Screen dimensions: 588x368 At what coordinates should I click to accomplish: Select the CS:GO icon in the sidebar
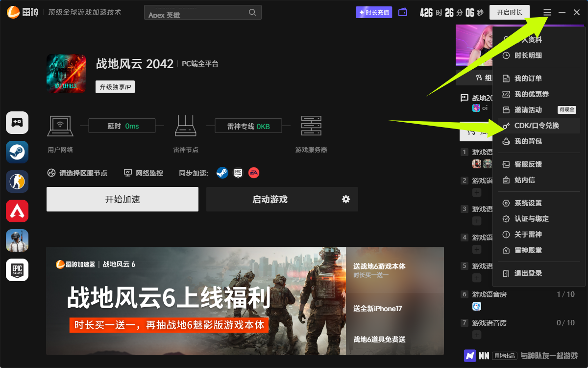pos(17,182)
